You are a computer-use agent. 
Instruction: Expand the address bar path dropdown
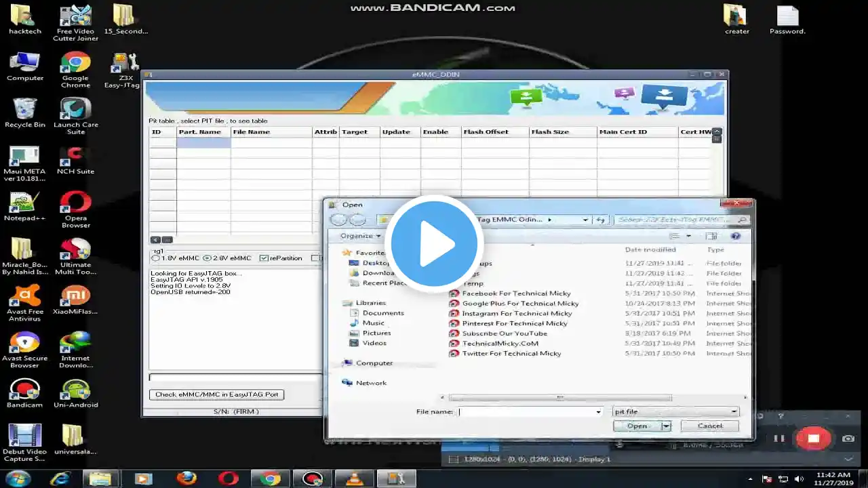coord(585,220)
